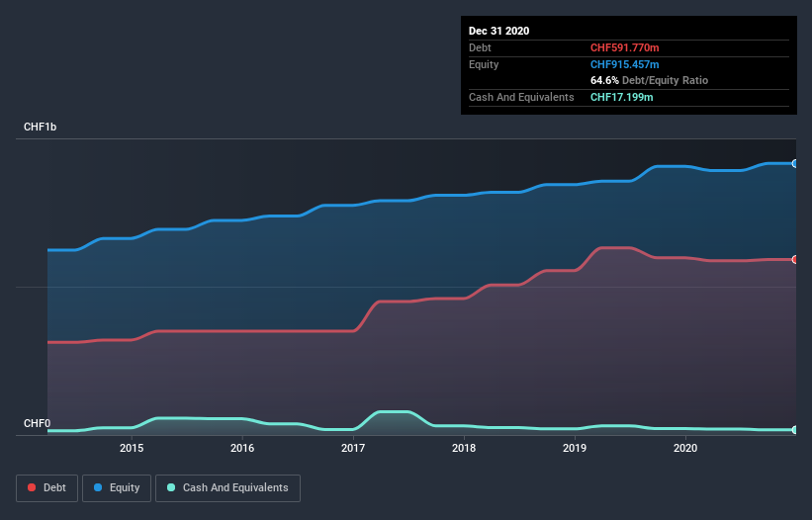
Task: Select the Equity line end marker
Action: pos(794,163)
